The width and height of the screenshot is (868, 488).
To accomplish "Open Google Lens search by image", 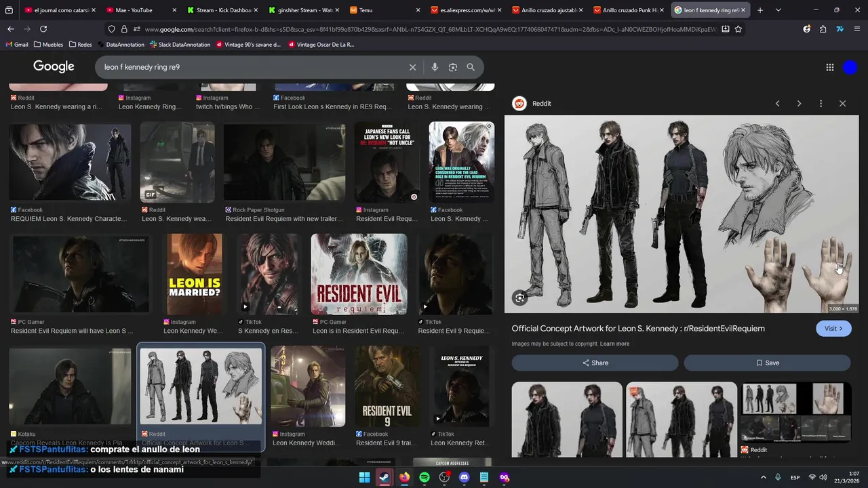I will pyautogui.click(x=453, y=67).
